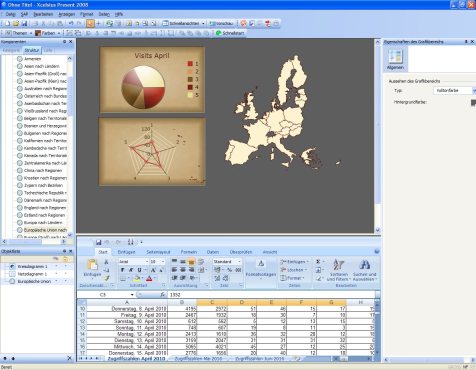Open the Formeln ribbon tab

pyautogui.click(x=188, y=252)
